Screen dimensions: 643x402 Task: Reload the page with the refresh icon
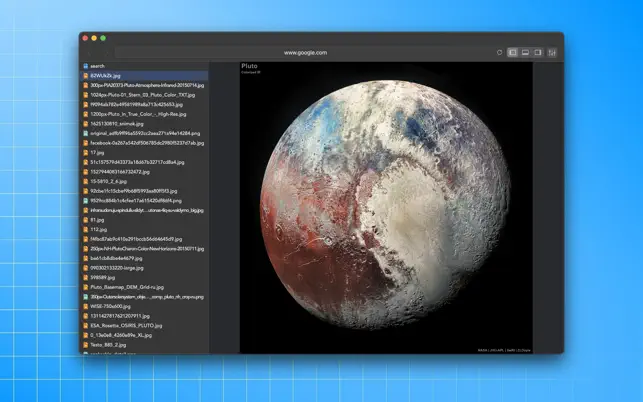(x=499, y=53)
